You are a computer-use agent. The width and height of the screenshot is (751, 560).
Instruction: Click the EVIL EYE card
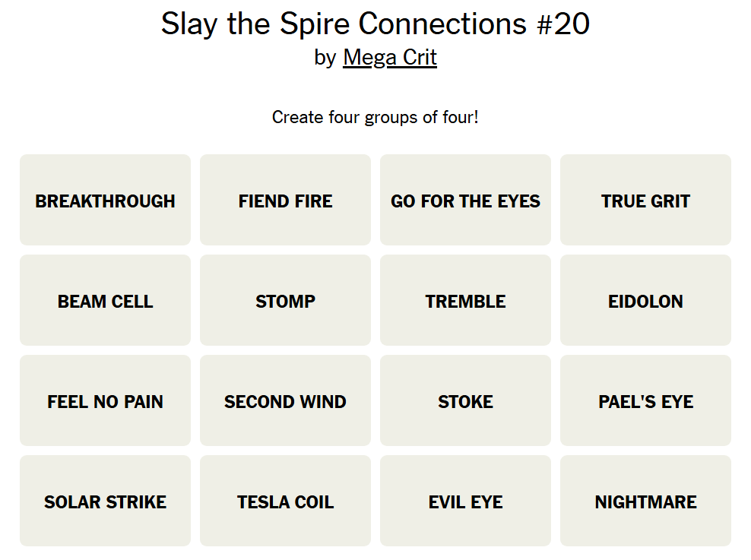pos(465,501)
